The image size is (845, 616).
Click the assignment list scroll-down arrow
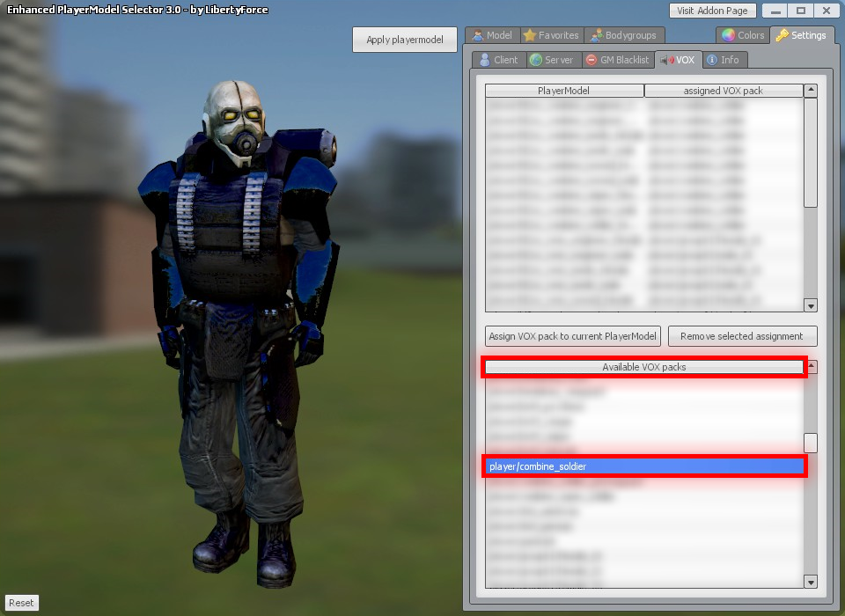point(811,306)
